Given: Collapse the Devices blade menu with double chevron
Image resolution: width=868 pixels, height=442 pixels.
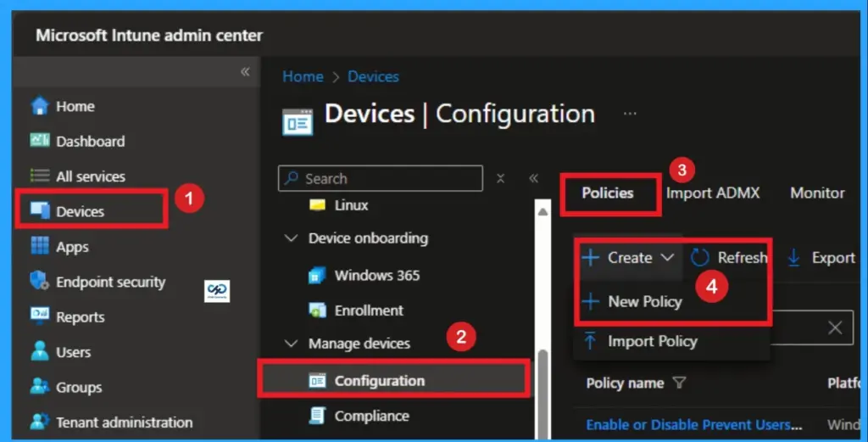Looking at the screenshot, I should (534, 178).
